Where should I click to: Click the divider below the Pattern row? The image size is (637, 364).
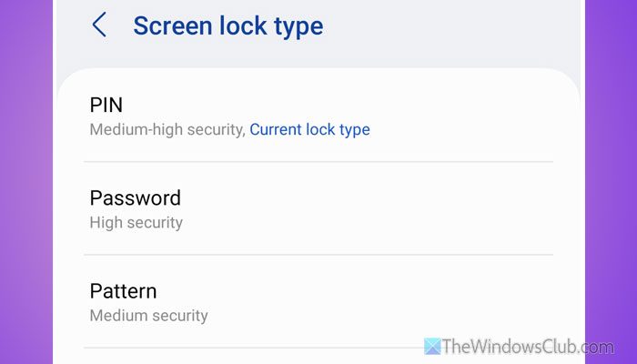252,348
